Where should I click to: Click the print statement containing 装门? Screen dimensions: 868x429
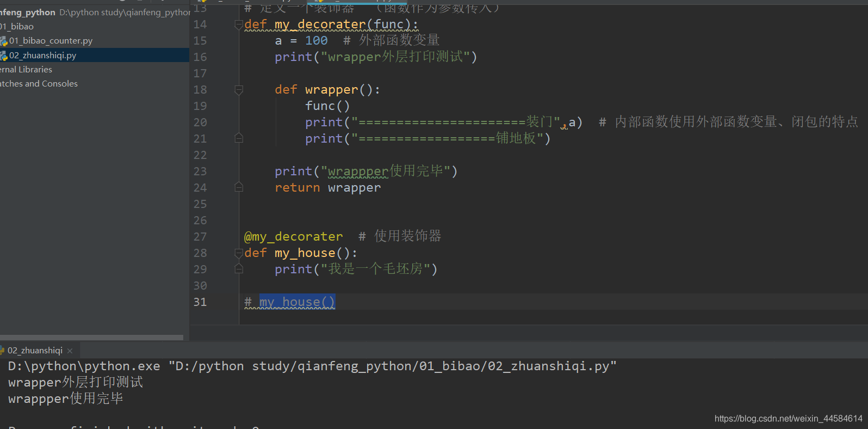point(444,122)
